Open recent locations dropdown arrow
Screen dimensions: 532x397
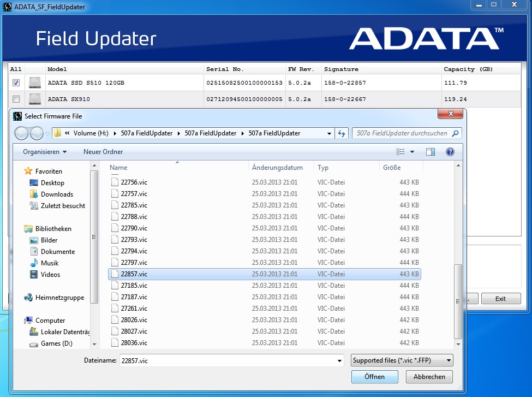click(47, 133)
